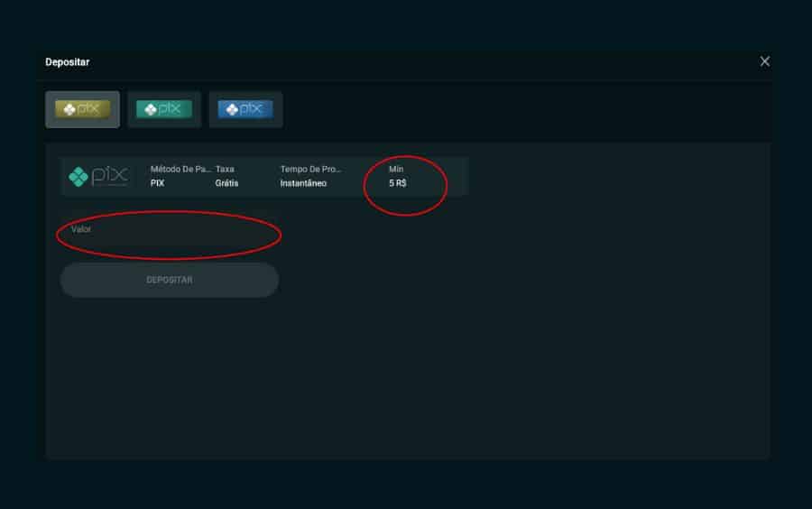Click the 'Grátis' fee value
Screen dimensions: 812x509
226,183
